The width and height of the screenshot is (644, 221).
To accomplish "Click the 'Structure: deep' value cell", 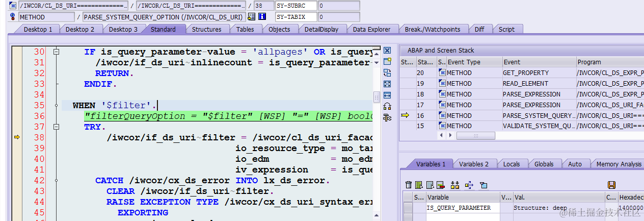I will pyautogui.click(x=558, y=208).
